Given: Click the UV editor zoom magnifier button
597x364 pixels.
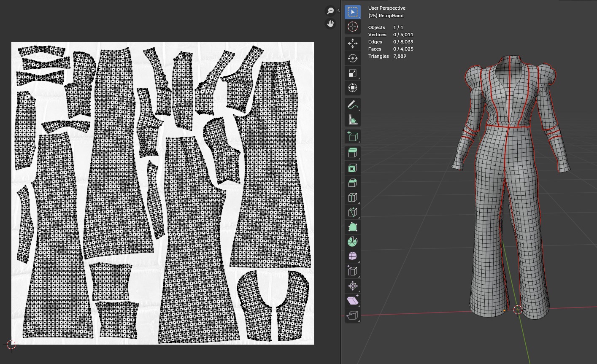Looking at the screenshot, I should [330, 11].
